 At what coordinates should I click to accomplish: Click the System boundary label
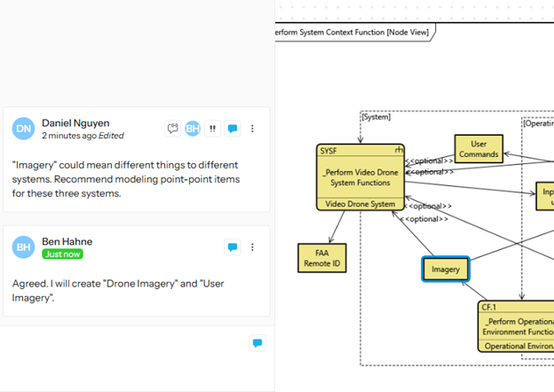tap(376, 116)
